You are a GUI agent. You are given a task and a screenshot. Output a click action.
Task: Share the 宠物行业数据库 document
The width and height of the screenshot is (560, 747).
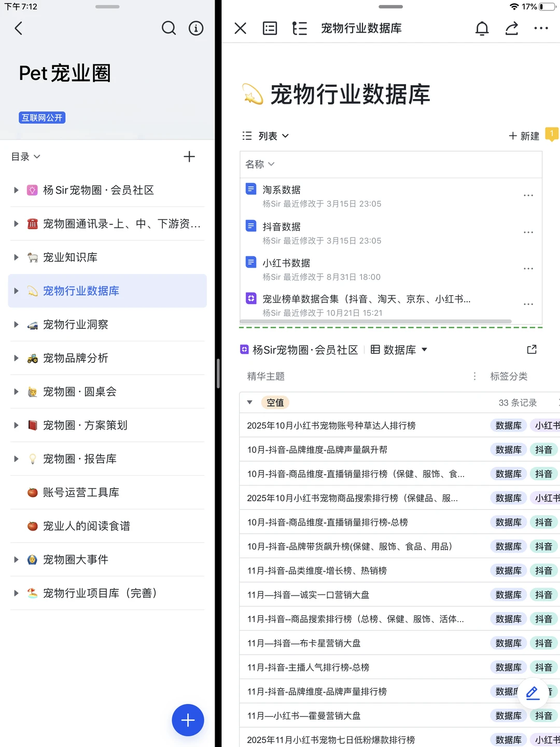[x=511, y=29]
